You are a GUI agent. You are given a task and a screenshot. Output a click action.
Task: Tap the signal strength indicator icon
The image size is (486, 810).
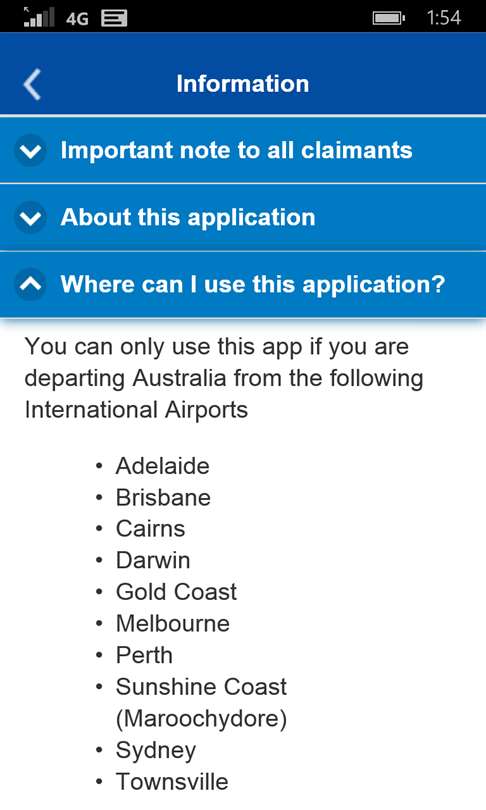pos(39,17)
